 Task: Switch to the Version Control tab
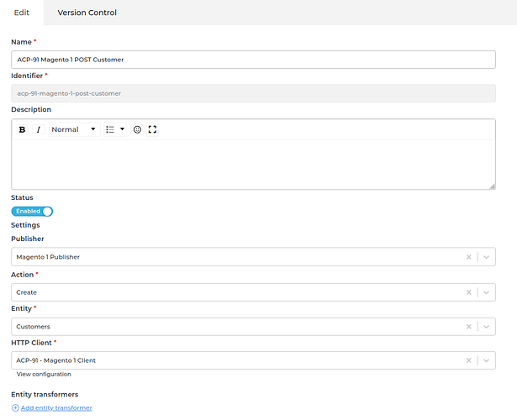pos(87,13)
